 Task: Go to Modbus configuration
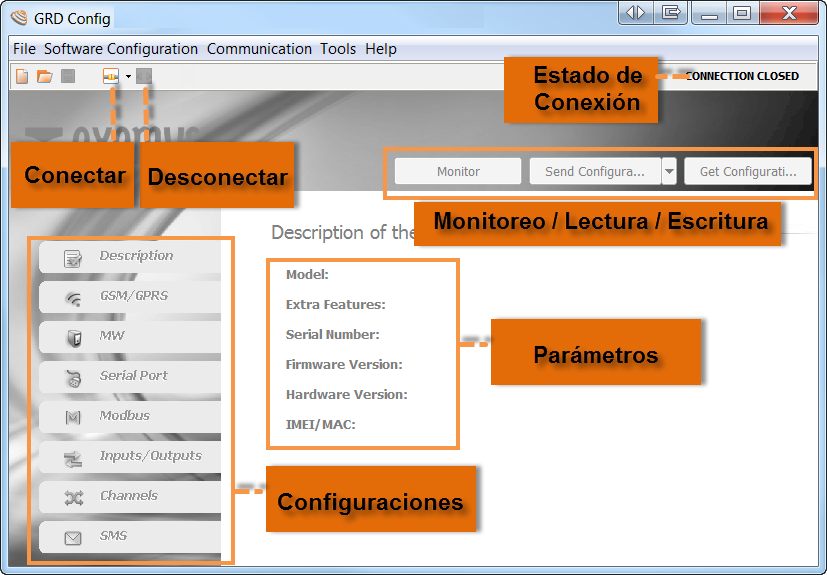click(x=130, y=416)
